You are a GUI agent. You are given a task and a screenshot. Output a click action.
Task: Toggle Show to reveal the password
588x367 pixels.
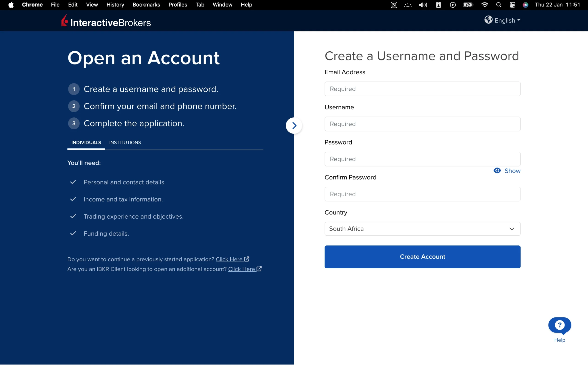click(x=512, y=171)
